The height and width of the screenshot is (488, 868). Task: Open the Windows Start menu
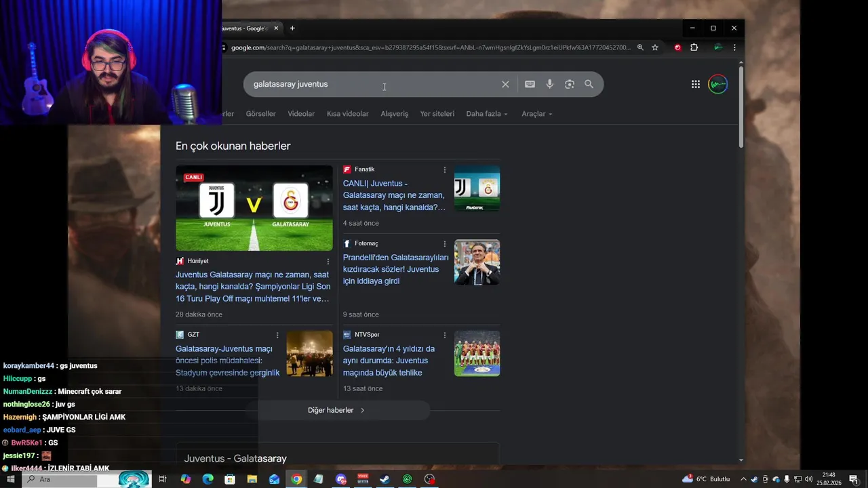10,479
